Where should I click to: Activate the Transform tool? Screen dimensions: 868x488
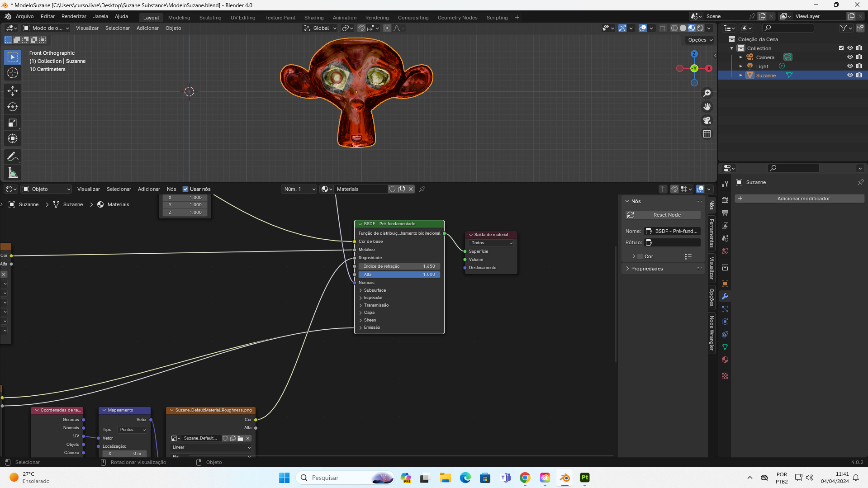(x=13, y=138)
